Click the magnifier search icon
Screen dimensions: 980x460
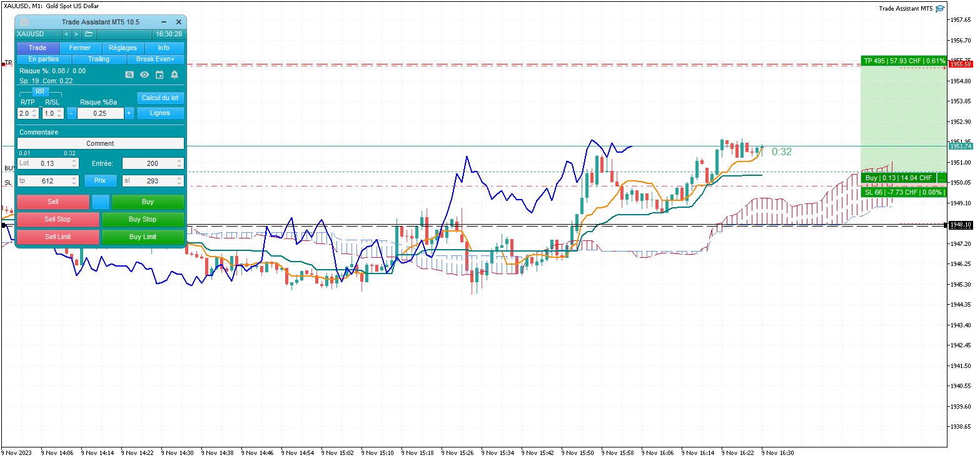tap(129, 74)
